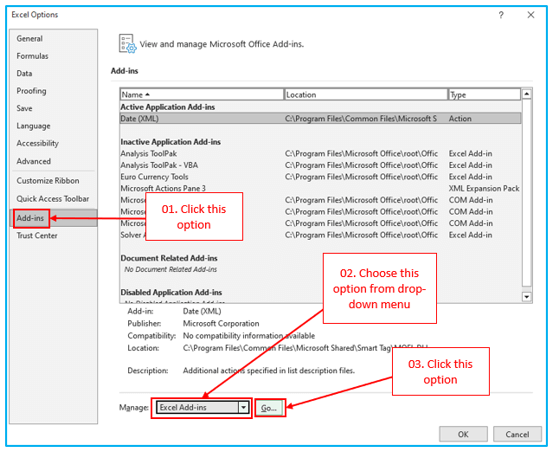Click the Cancel button
Screen dimensions: 553x453
click(517, 434)
